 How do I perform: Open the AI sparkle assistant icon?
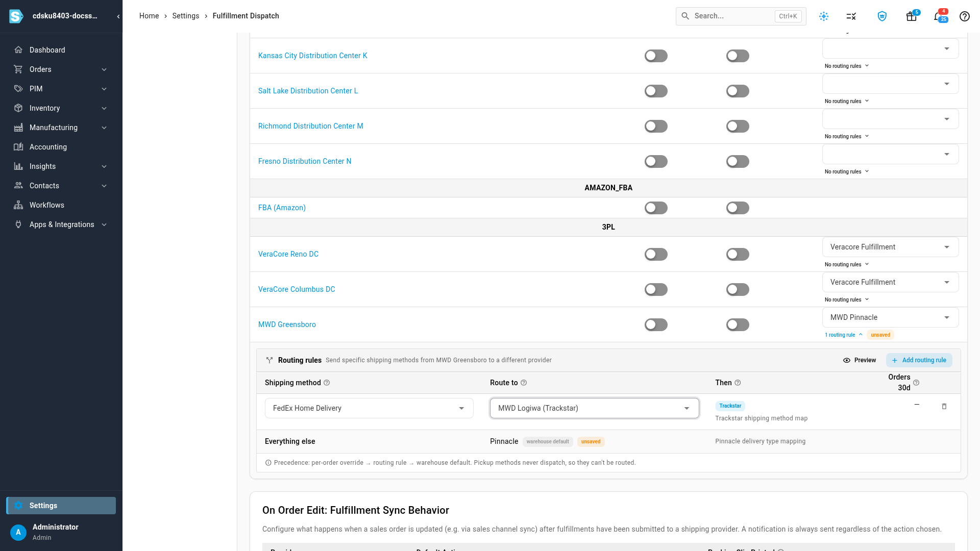[824, 16]
